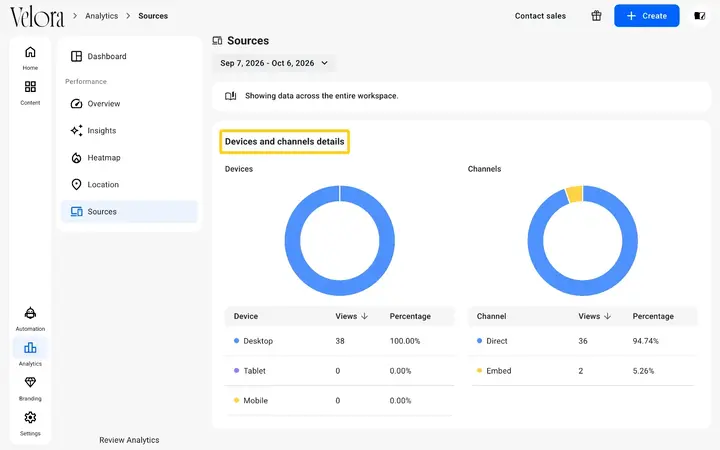Click the Create button
720x450 pixels.
647,16
